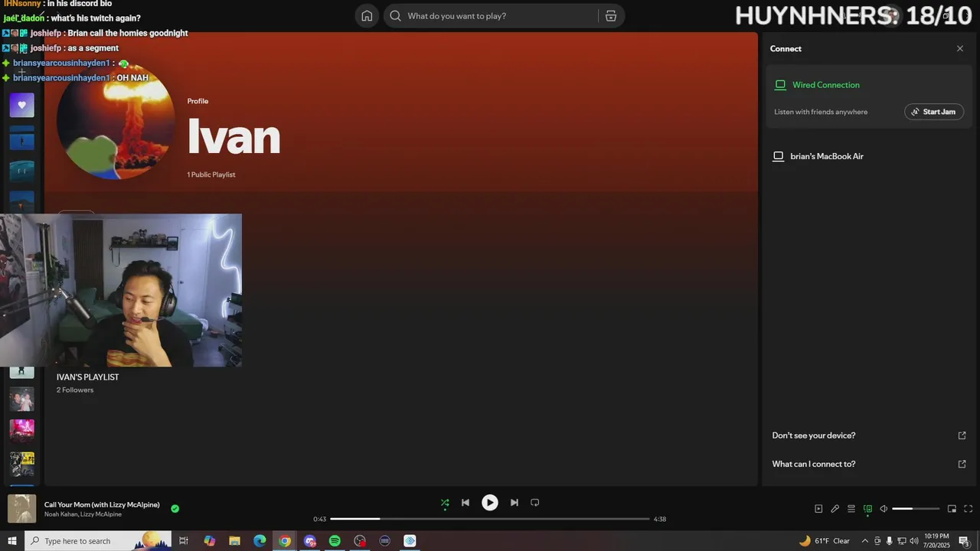Open the network icon in system tray
980x551 pixels.
tap(902, 541)
